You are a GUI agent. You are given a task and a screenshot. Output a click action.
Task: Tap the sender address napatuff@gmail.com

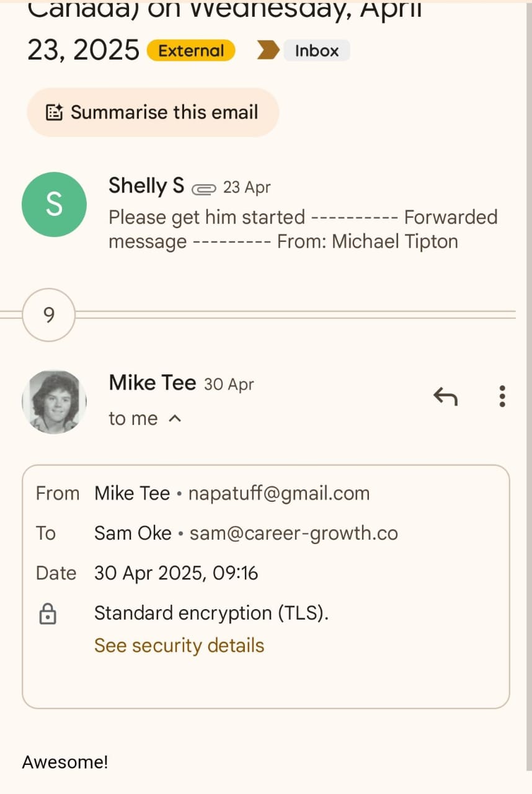pos(279,493)
